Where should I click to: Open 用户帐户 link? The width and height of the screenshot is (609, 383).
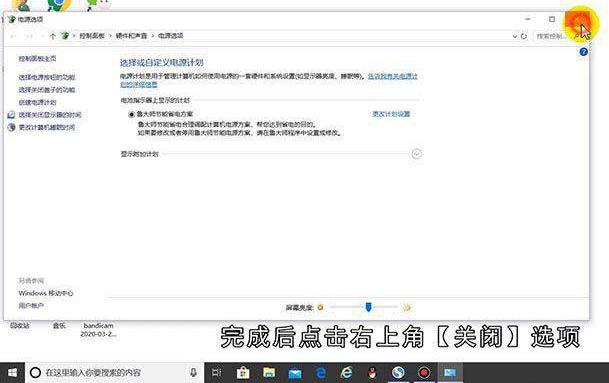pos(31,306)
